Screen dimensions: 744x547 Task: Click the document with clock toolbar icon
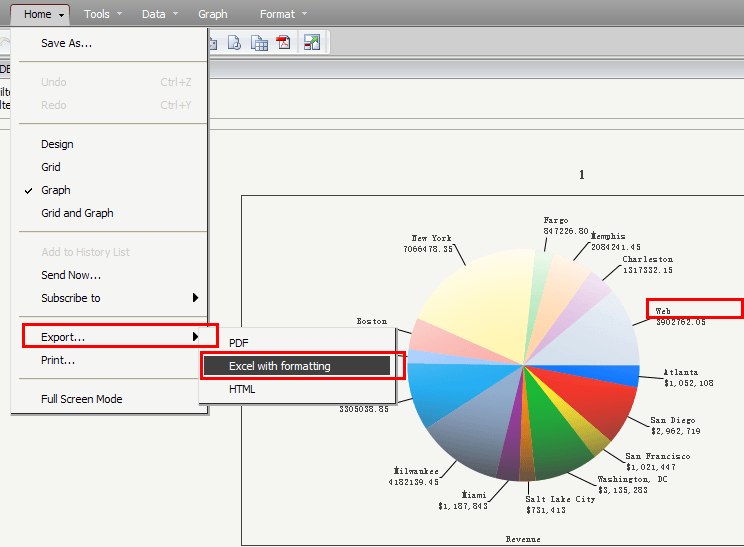[x=235, y=43]
